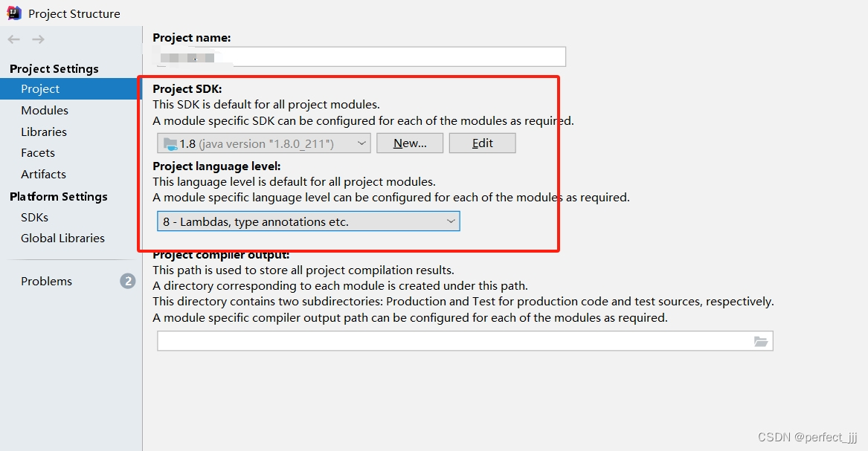Click the folder icon in compiler output field

coord(761,341)
